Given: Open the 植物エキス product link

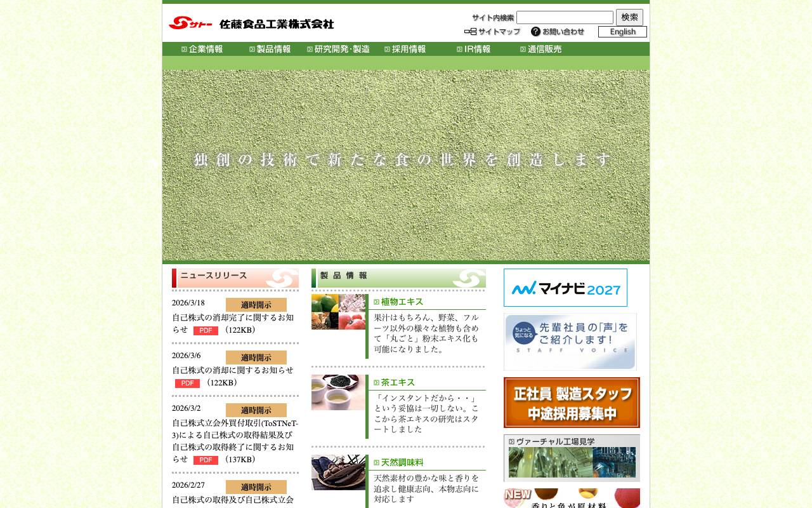Looking at the screenshot, I should 400,302.
